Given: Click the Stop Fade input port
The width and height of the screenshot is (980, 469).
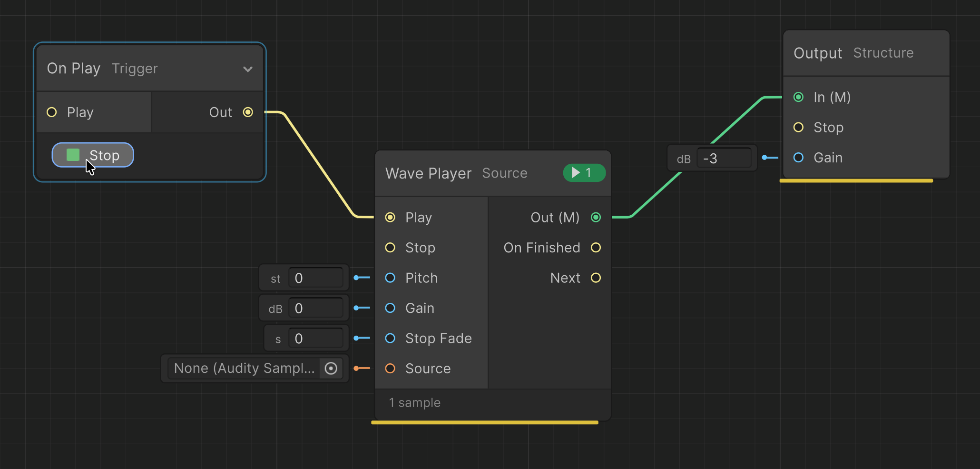Looking at the screenshot, I should point(390,339).
